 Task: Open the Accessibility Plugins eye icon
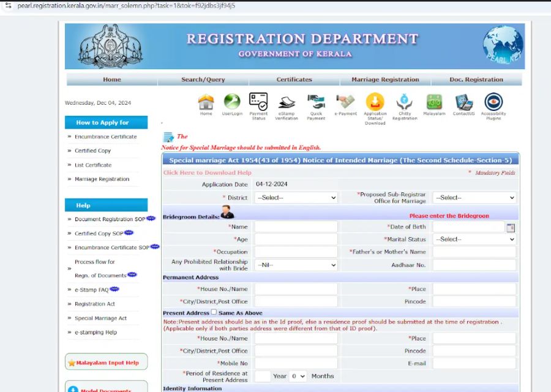click(x=493, y=102)
